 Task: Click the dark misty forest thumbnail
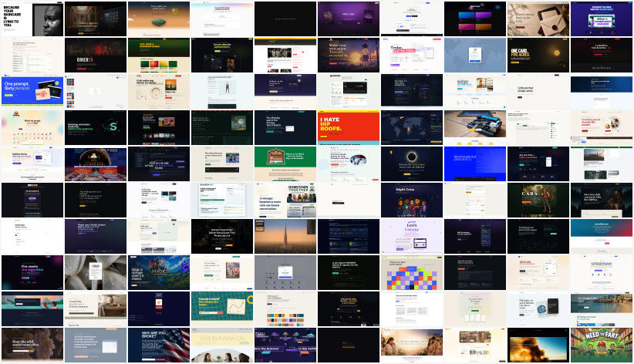tap(602, 200)
